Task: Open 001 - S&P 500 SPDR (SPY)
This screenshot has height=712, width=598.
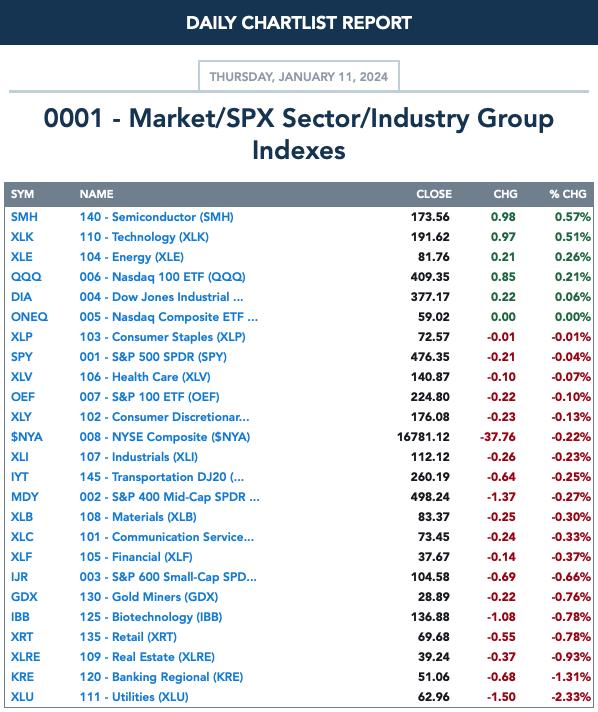Action: pos(153,357)
